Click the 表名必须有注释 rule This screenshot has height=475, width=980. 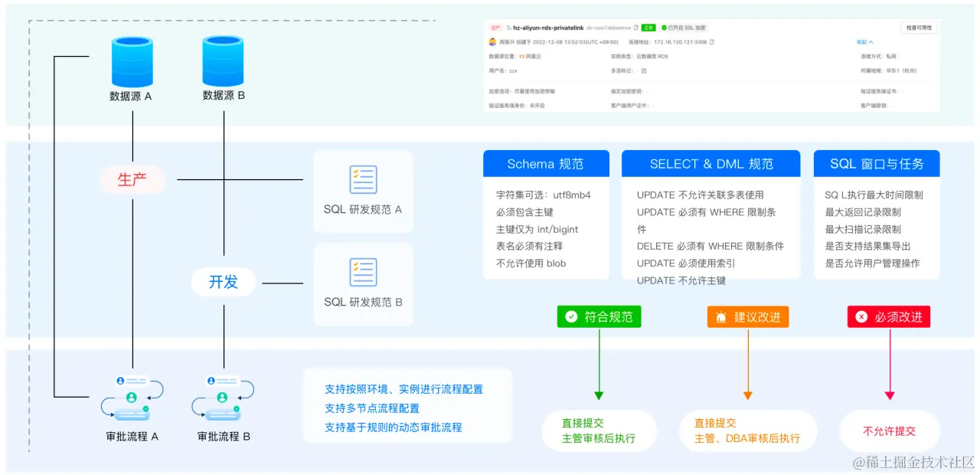(531, 246)
